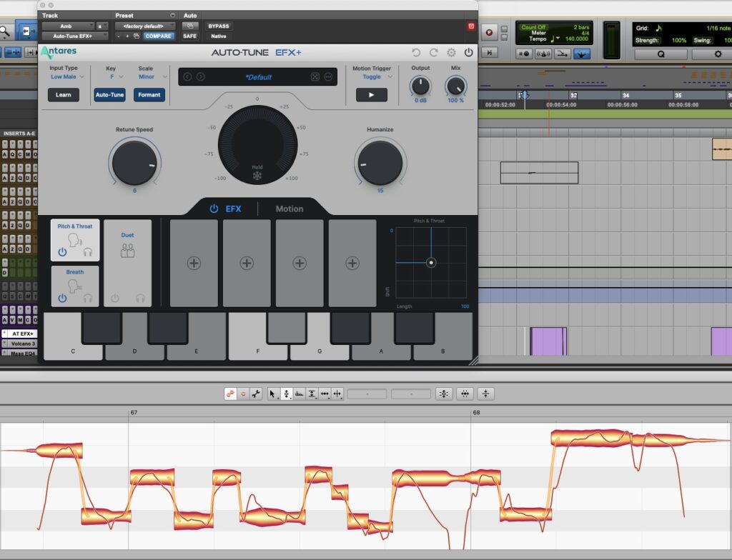The height and width of the screenshot is (560, 732).
Task: Open the Input Type dropdown
Action: click(x=67, y=76)
